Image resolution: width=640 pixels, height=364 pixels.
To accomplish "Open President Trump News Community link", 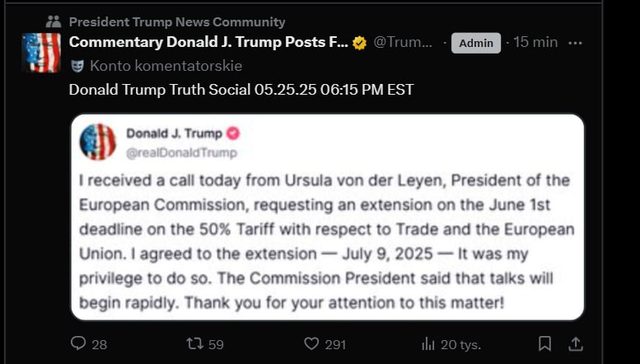I will pyautogui.click(x=177, y=22).
